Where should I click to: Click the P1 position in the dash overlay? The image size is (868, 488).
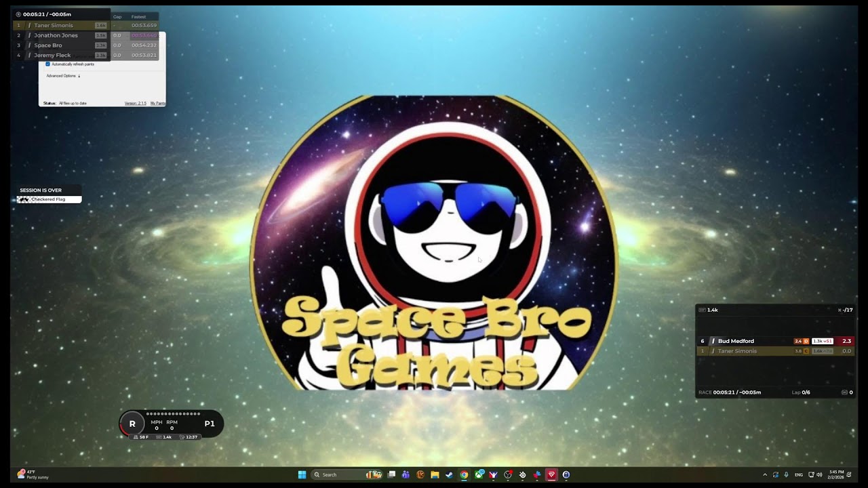210,424
